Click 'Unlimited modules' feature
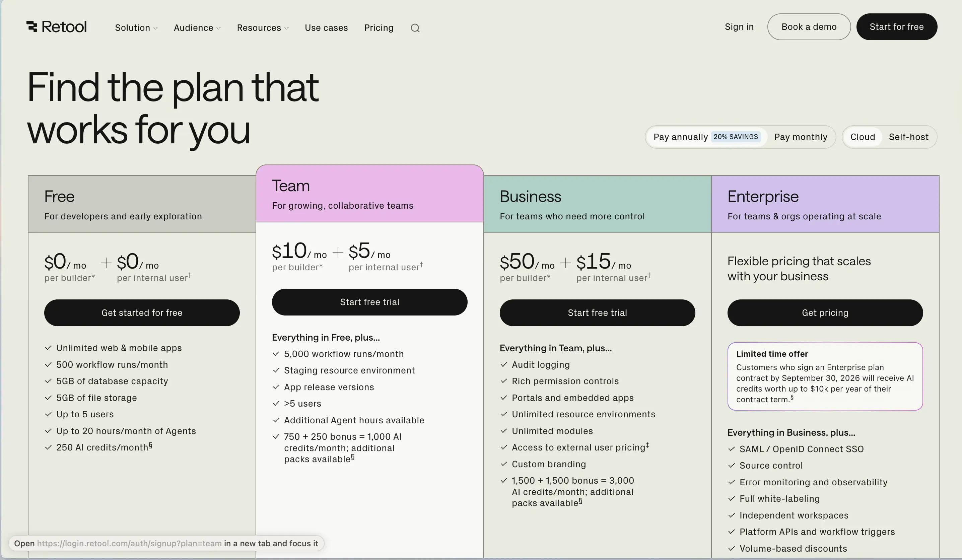Screen dimensions: 962x560 point(552,431)
